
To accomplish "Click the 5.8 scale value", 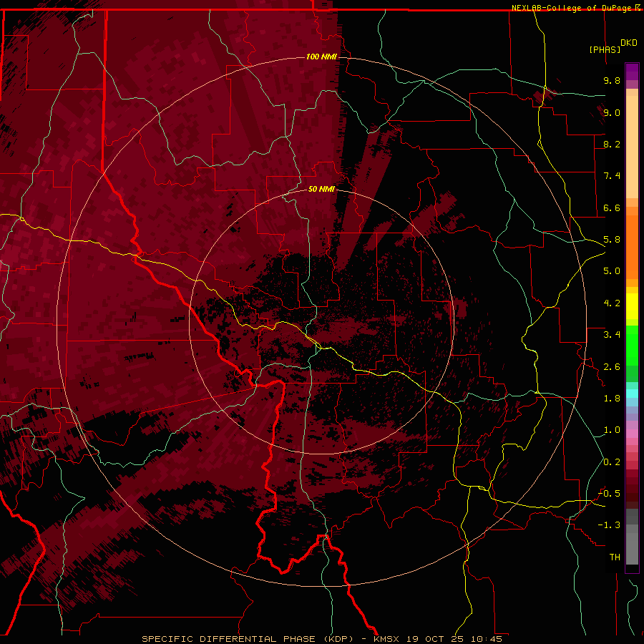I will point(612,240).
